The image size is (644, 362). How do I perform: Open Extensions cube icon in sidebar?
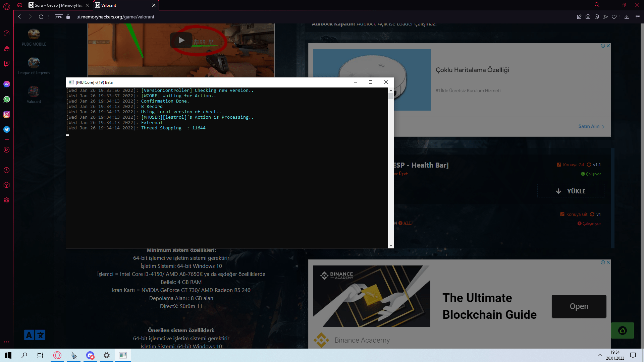pos(7,185)
